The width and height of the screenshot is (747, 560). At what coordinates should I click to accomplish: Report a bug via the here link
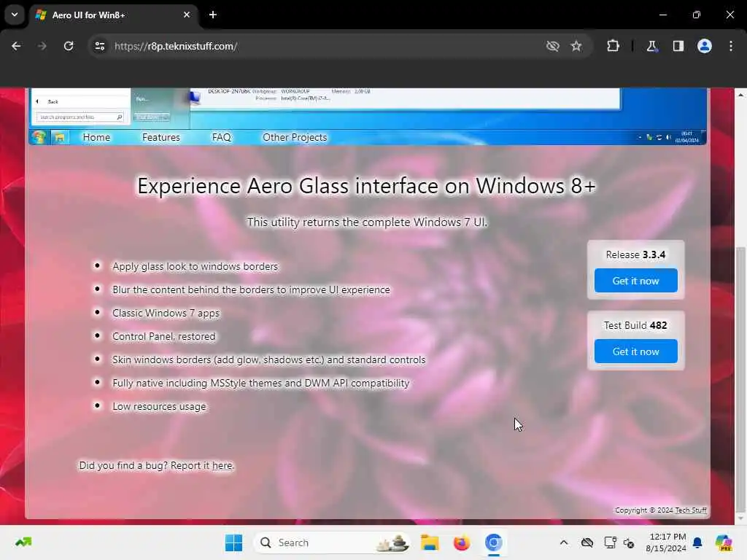pos(222,465)
